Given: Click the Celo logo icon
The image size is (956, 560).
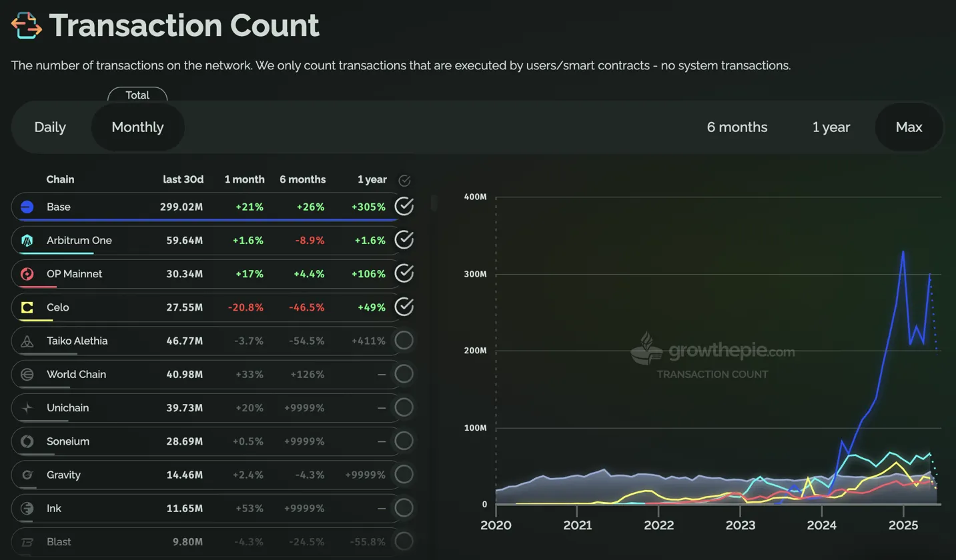Looking at the screenshot, I should click(x=27, y=307).
